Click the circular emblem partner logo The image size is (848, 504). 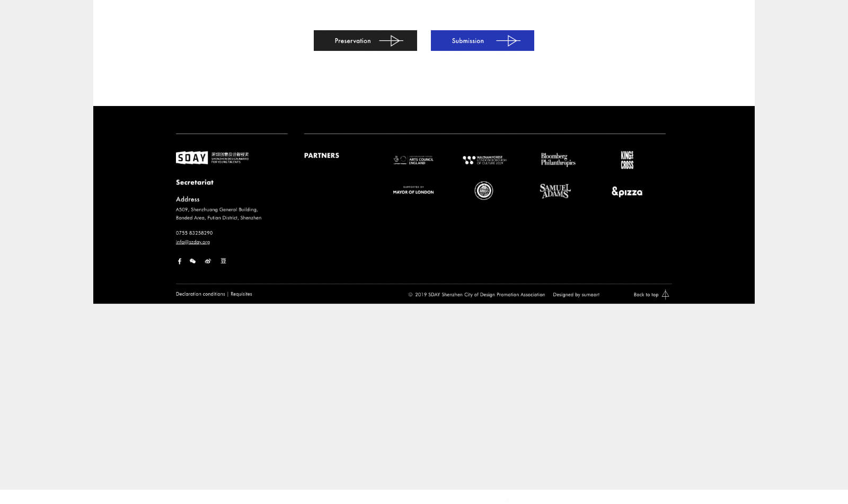point(483,191)
